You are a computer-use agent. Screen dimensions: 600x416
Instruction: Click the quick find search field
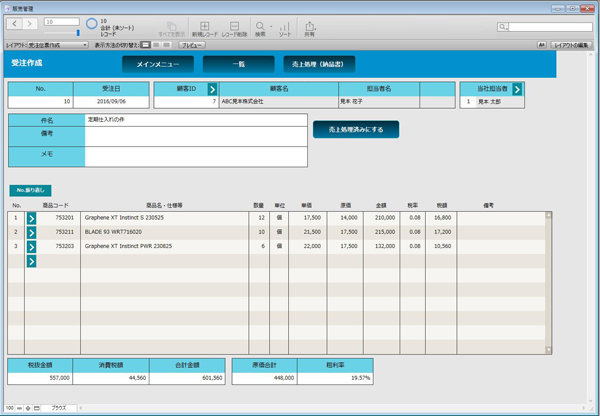pos(550,27)
